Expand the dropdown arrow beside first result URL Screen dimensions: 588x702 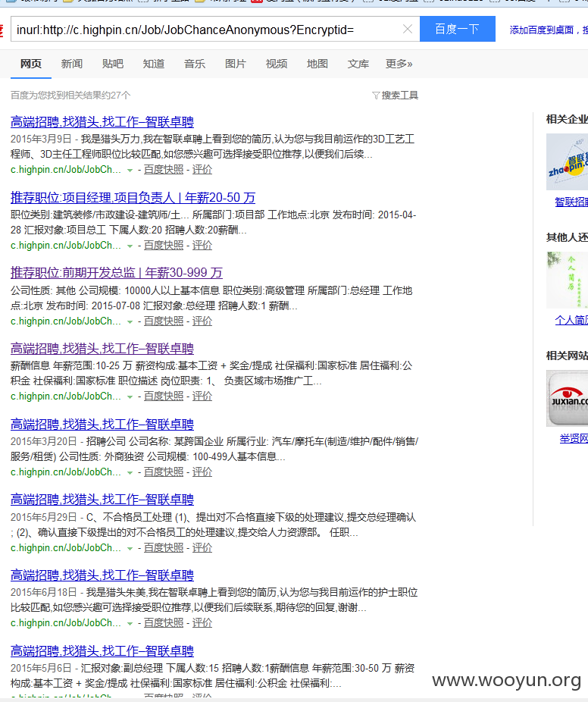pyautogui.click(x=130, y=170)
